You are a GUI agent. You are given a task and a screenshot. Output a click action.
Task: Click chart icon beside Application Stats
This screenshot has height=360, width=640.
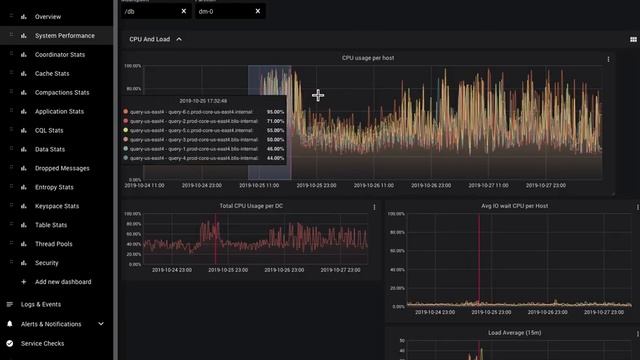tap(24, 111)
